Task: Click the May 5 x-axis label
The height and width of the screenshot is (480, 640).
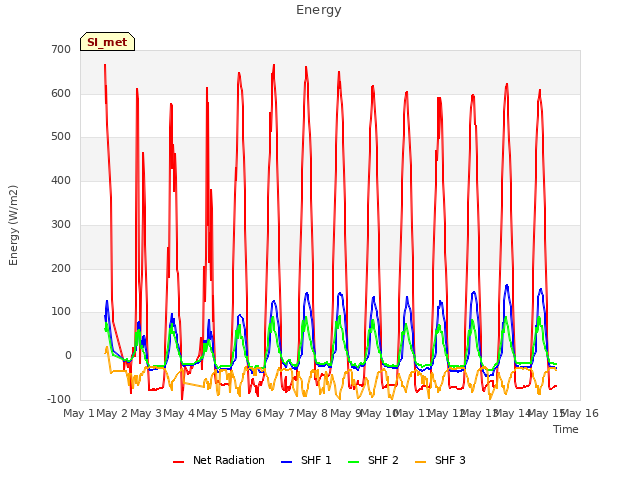Action: [212, 414]
